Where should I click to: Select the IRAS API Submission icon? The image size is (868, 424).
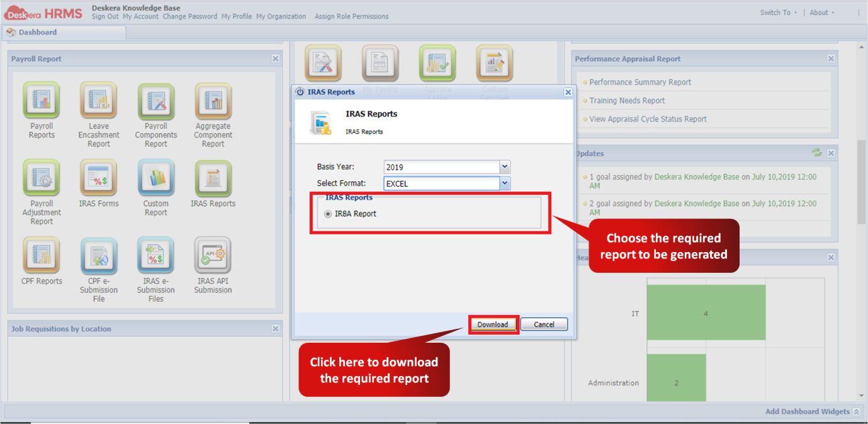point(213,256)
